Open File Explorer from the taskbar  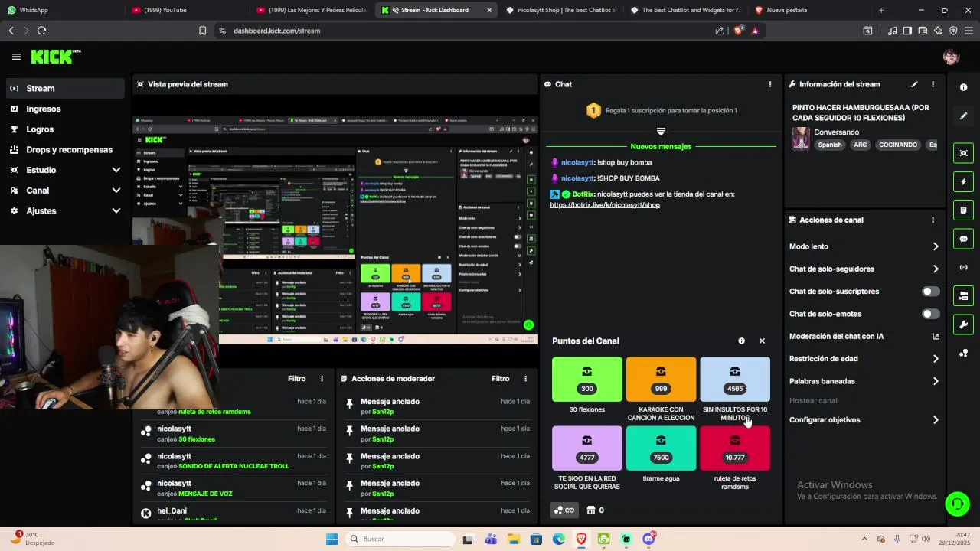pos(513,539)
